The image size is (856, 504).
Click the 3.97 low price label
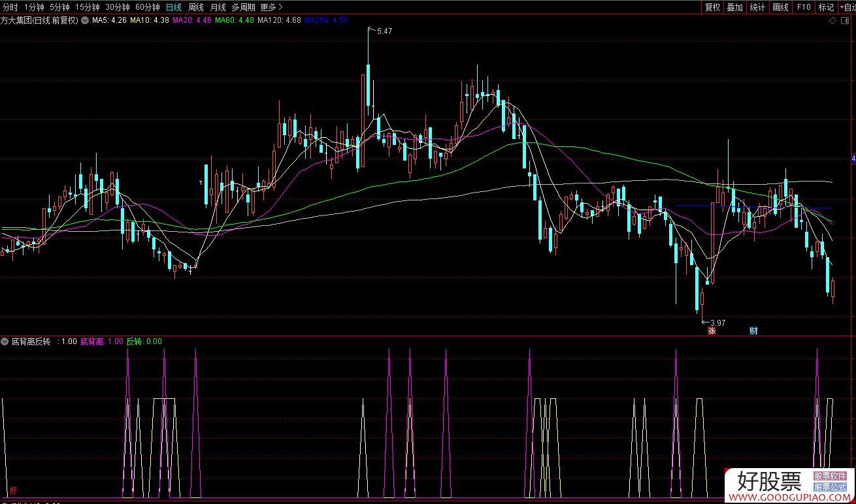[x=717, y=323]
